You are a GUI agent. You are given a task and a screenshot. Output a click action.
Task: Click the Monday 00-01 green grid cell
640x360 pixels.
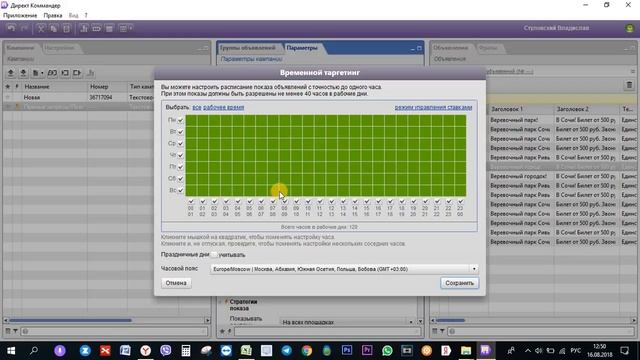coord(191,120)
